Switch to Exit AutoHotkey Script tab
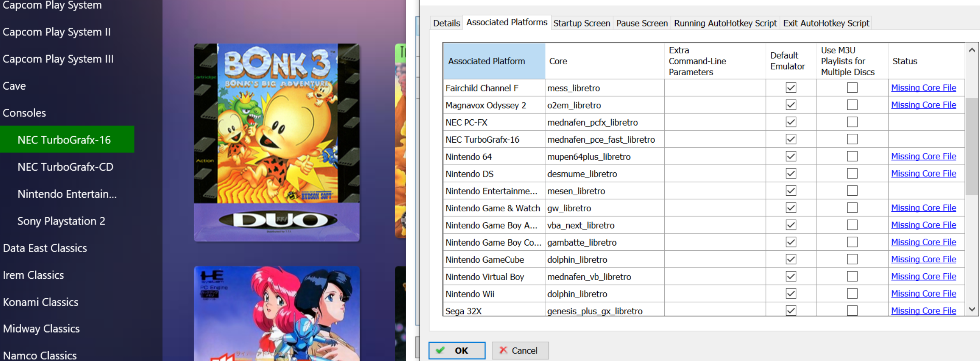Viewport: 980px width, 361px height. [x=826, y=23]
